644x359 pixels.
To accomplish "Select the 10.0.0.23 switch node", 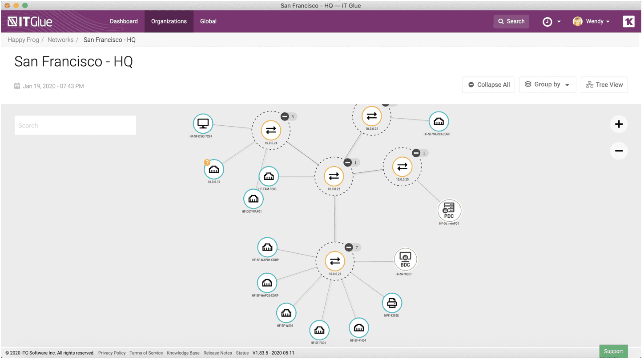I will coord(334,176).
